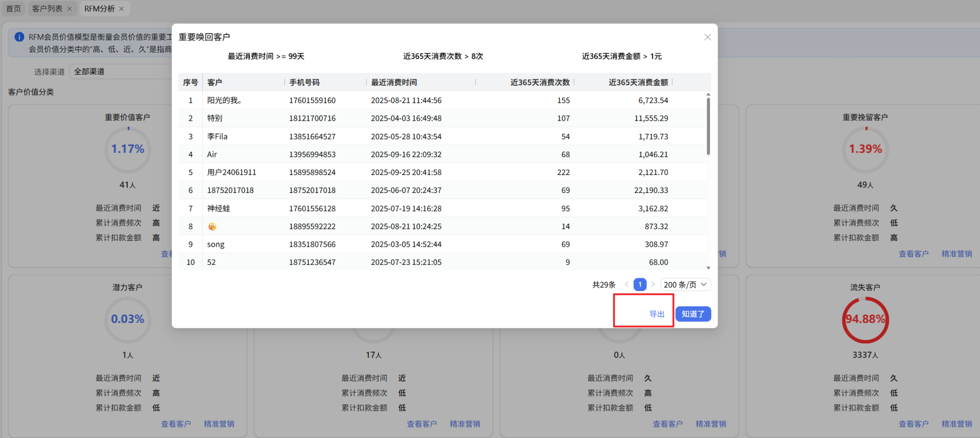Screen dimensions: 980x438
Task: Click phone number 18895592222
Action: tap(313, 227)
